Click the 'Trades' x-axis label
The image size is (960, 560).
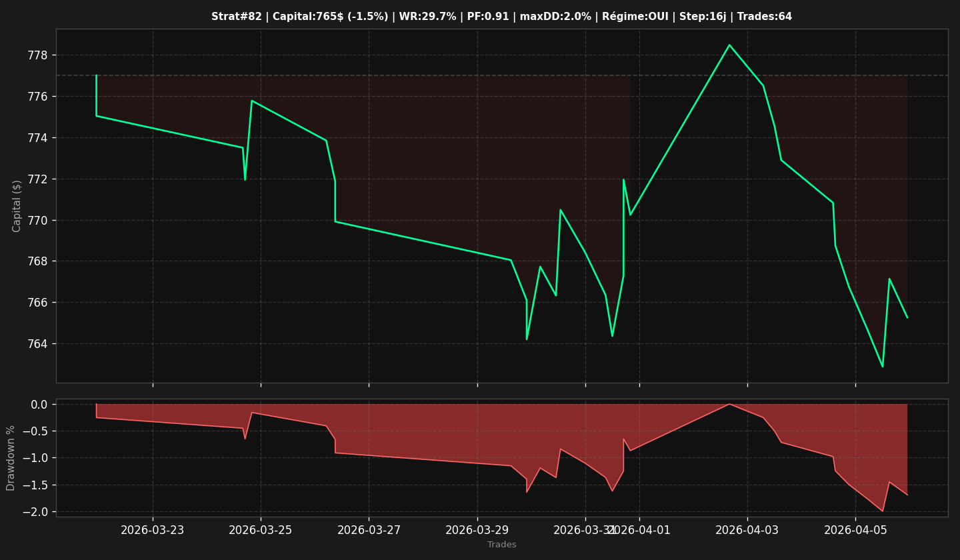[x=501, y=545]
